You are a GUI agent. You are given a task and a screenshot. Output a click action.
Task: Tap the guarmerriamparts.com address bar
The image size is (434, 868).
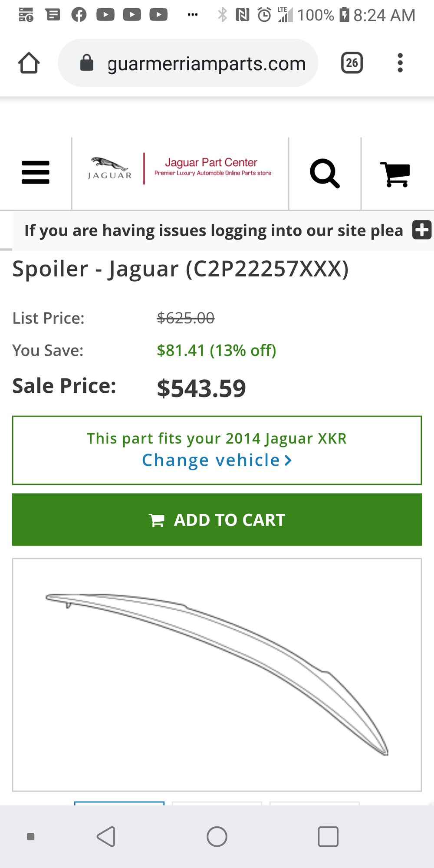(x=206, y=64)
